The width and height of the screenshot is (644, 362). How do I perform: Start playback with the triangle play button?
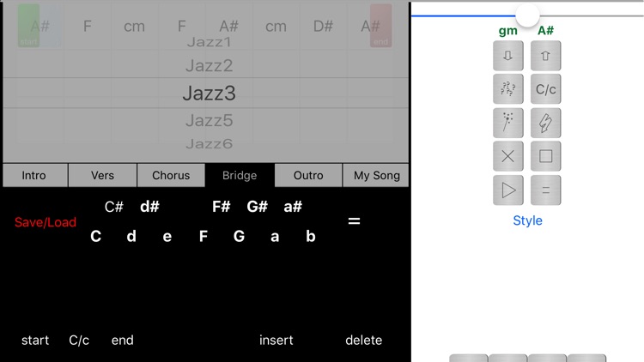[x=507, y=190]
